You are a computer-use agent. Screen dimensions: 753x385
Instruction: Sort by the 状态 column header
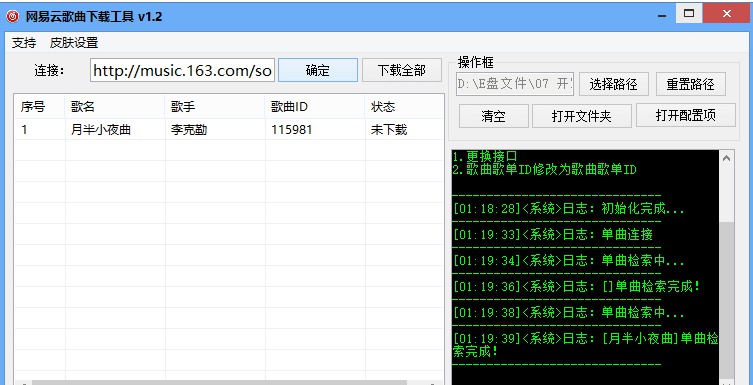click(x=404, y=107)
